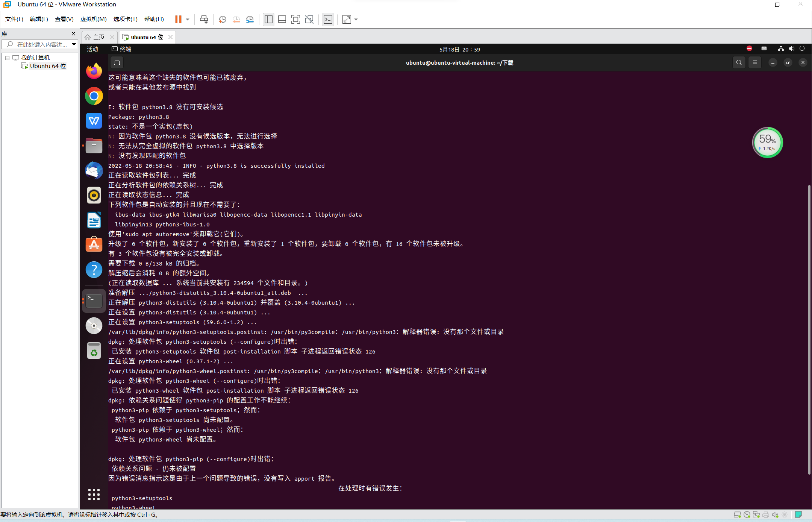The width and height of the screenshot is (812, 522).
Task: Click the teal message log icon
Action: pos(798,514)
